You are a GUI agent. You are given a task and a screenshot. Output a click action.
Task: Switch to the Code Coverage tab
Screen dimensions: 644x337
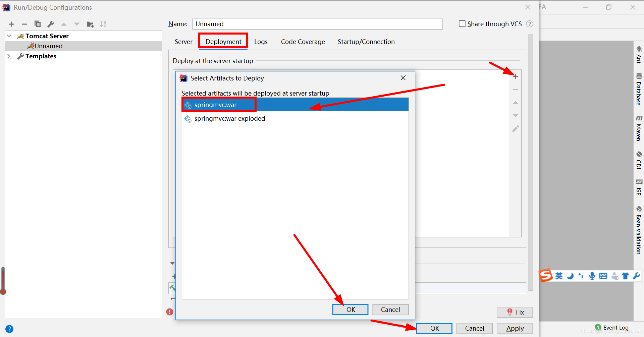(303, 42)
